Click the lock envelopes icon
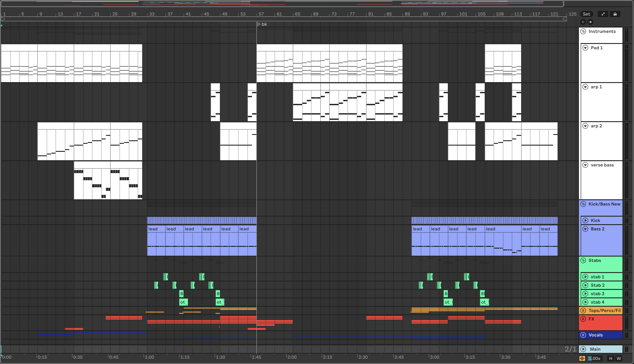The width and height of the screenshot is (634, 364). click(615, 14)
